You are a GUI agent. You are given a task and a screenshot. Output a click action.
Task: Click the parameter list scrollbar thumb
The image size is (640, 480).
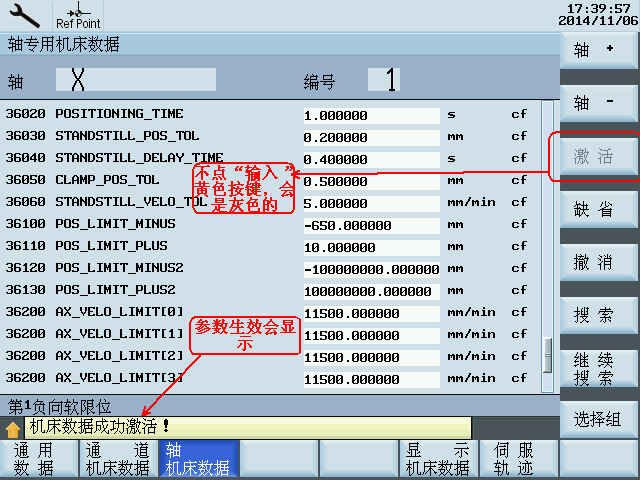click(x=547, y=355)
